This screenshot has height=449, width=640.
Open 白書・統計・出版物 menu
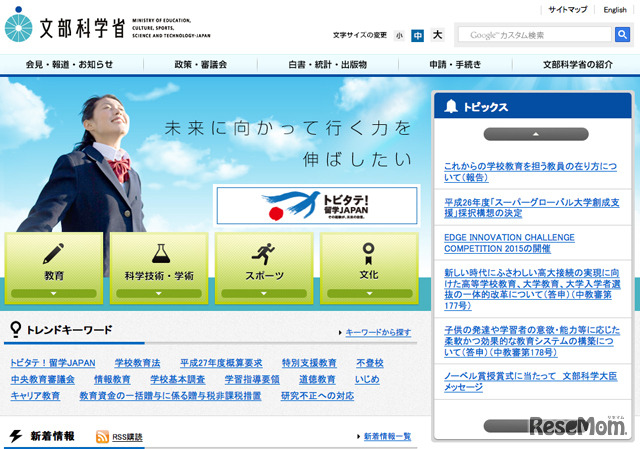tap(327, 64)
